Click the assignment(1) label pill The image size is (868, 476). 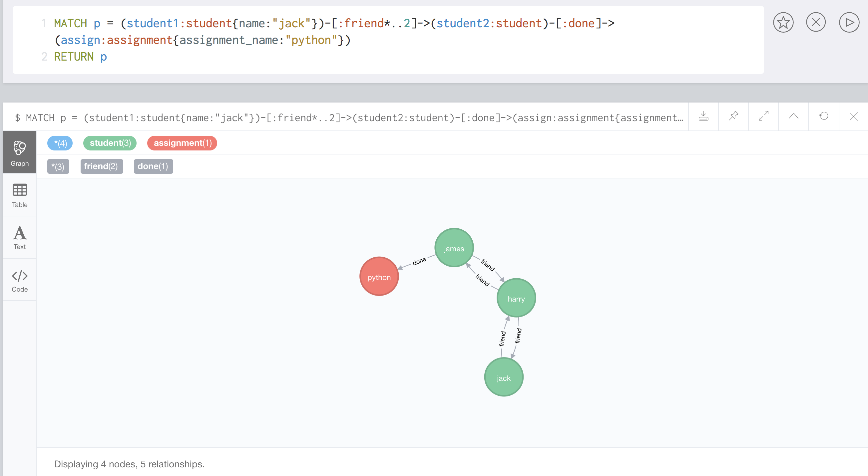click(182, 143)
